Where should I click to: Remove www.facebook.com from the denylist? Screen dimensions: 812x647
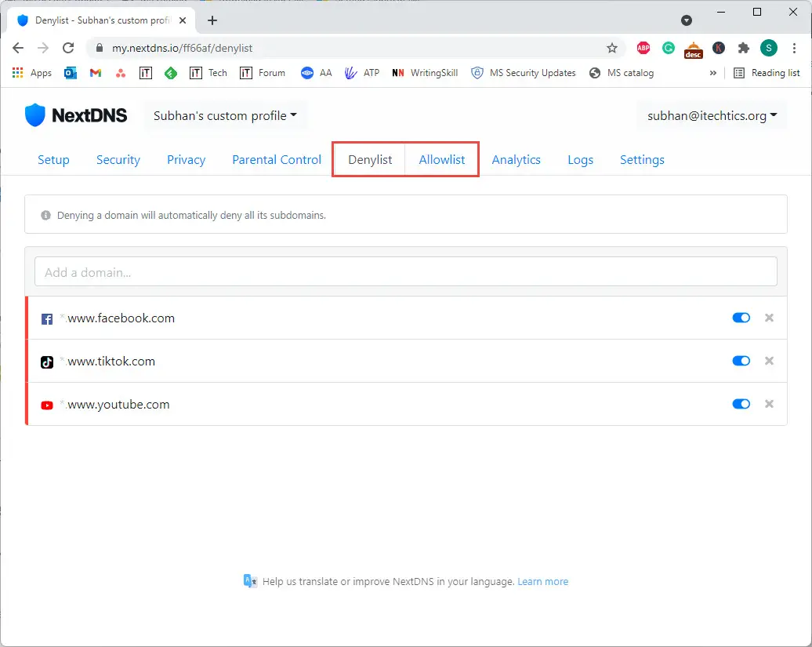[769, 318]
